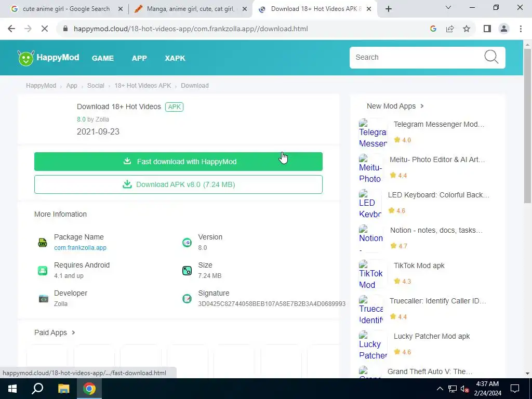Click LED Keyboard app thumbnail

click(370, 203)
